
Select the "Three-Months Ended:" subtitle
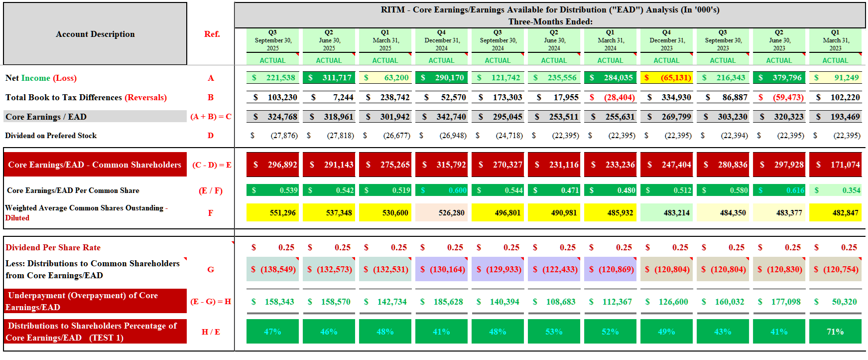pos(550,21)
